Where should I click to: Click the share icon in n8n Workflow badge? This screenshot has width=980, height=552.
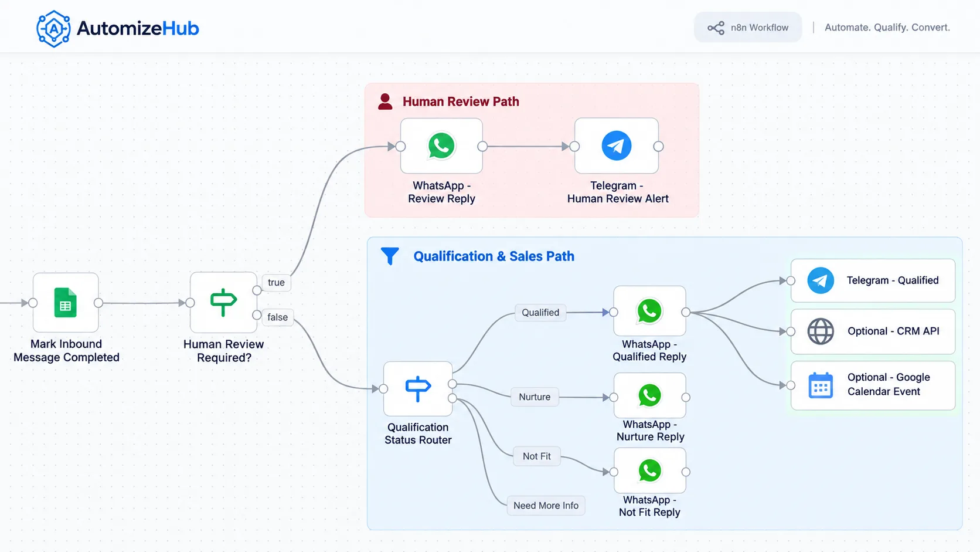716,28
